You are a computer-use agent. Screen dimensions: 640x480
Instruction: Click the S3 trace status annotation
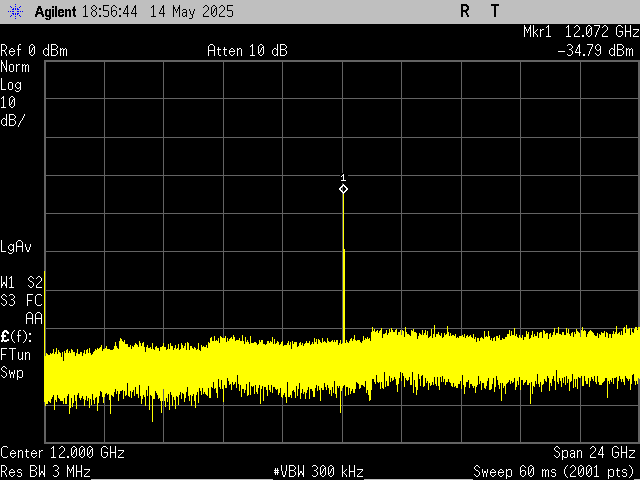tap(8, 301)
